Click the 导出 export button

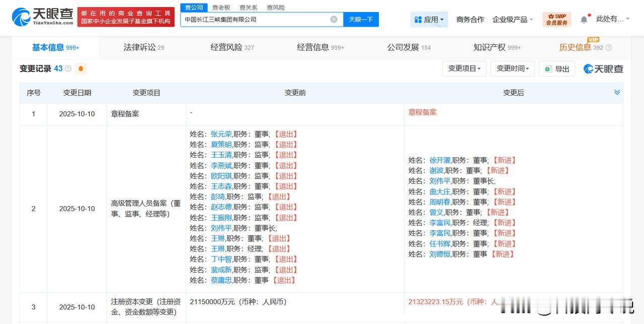coord(557,69)
